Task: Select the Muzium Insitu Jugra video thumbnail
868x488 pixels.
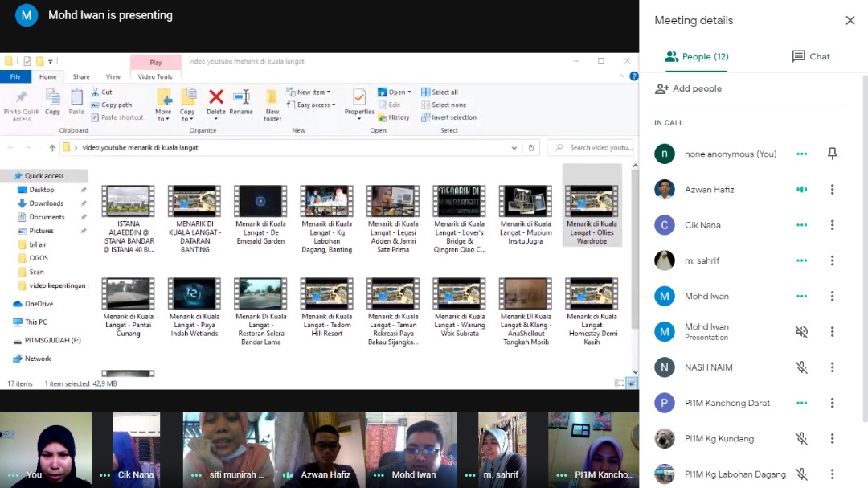Action: coord(526,202)
